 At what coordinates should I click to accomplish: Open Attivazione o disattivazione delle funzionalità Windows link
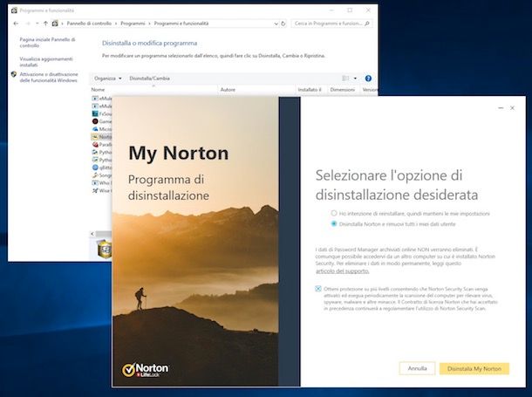point(49,78)
